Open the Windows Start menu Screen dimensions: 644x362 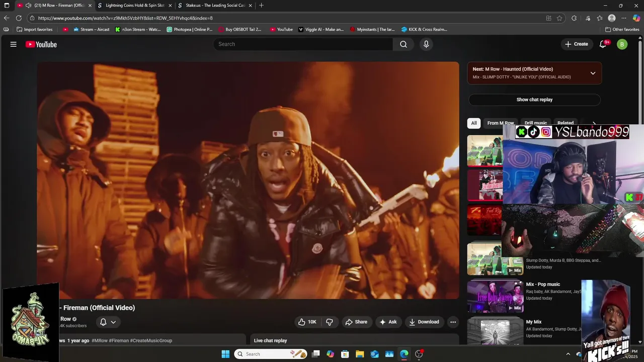225,354
